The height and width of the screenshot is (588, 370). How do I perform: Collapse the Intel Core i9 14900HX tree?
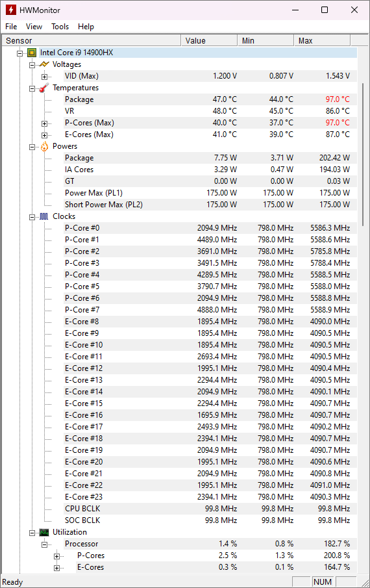click(x=19, y=53)
